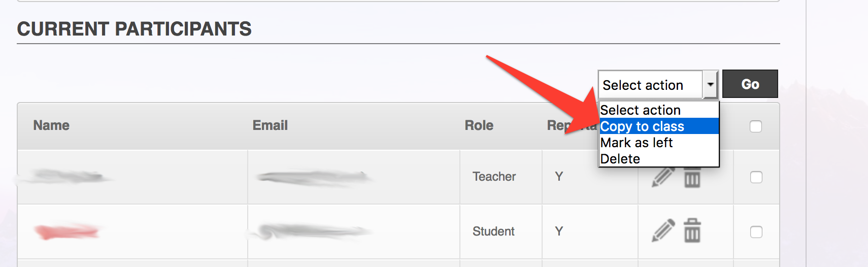Sort by Role column header
868x267 pixels.
[479, 125]
